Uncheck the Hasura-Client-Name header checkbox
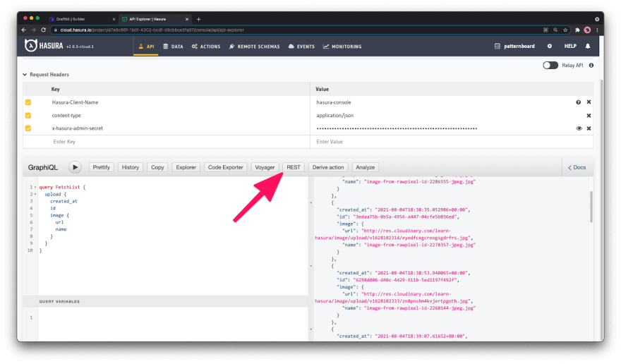Screen dimensions: 621x364 (28, 102)
